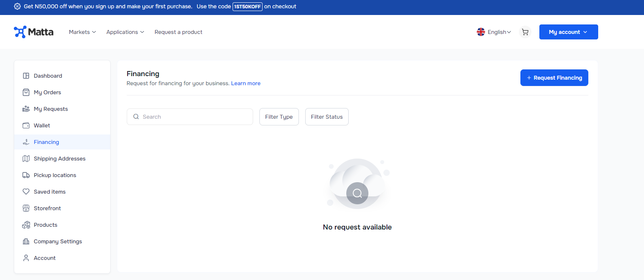This screenshot has height=280, width=644.
Task: Open Company Settings in sidebar
Action: (x=62, y=241)
